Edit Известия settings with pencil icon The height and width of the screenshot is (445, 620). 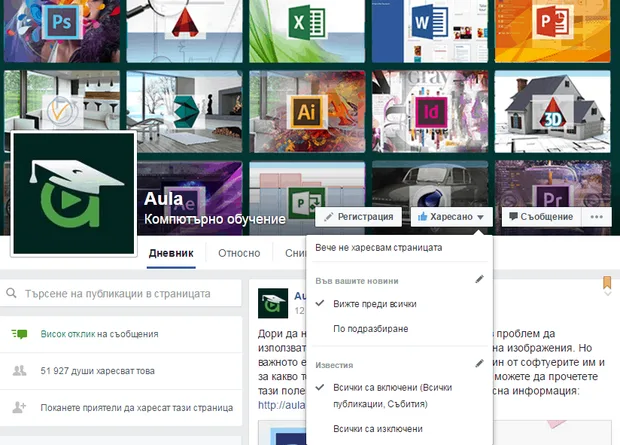[479, 363]
